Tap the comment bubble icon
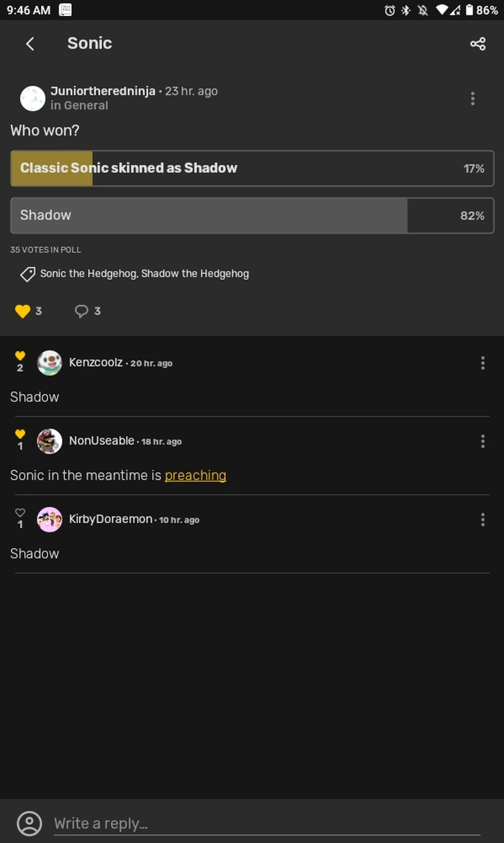The width and height of the screenshot is (504, 843). 81,311
